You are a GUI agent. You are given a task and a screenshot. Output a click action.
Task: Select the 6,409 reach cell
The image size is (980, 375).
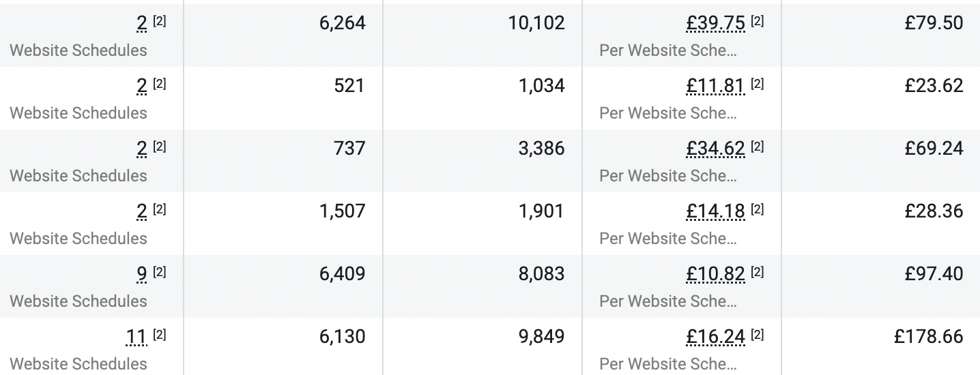tap(342, 274)
